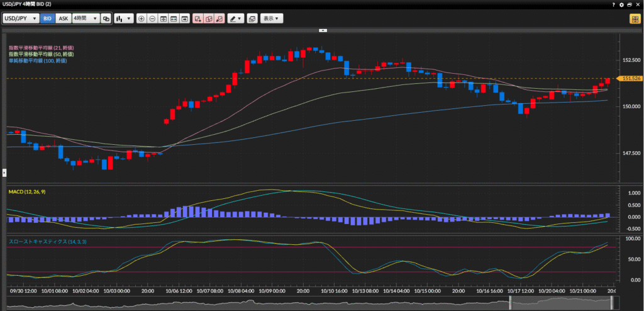644x311 pixels.
Task: Expand the candlestick chart type dropdown
Action: (123, 19)
